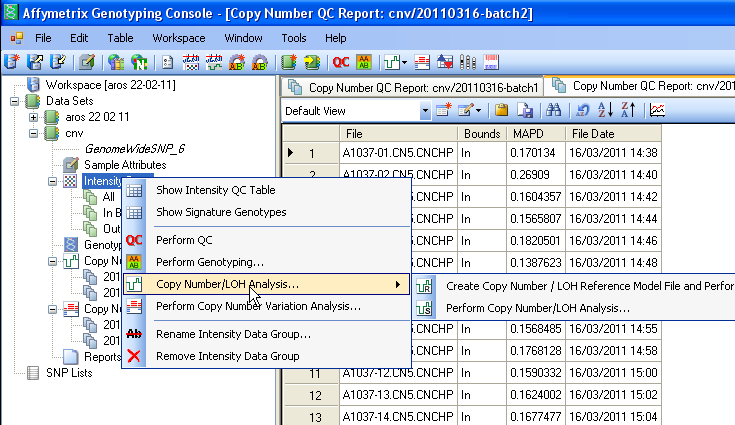Collapse the first Copy Number results node
The image size is (735, 425).
pos(52,261)
